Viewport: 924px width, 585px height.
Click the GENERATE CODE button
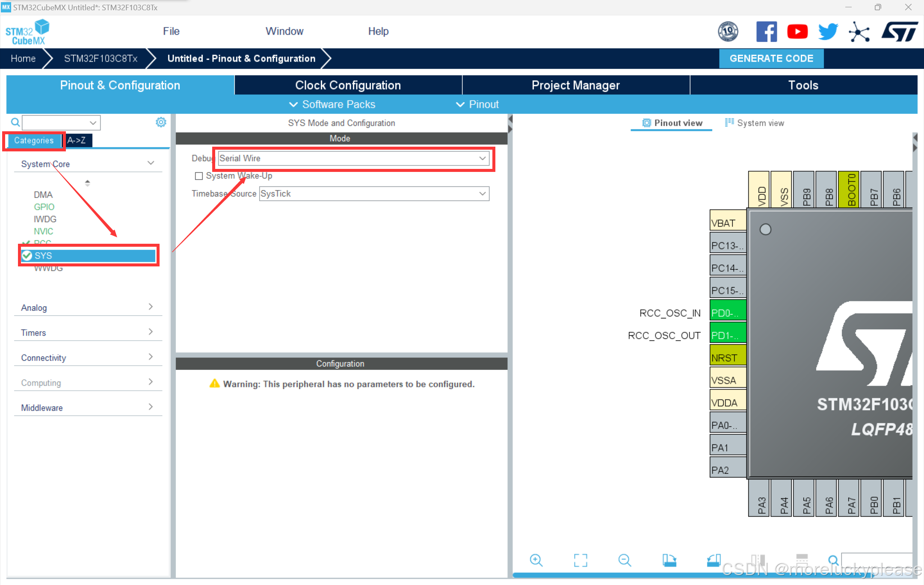click(x=771, y=59)
